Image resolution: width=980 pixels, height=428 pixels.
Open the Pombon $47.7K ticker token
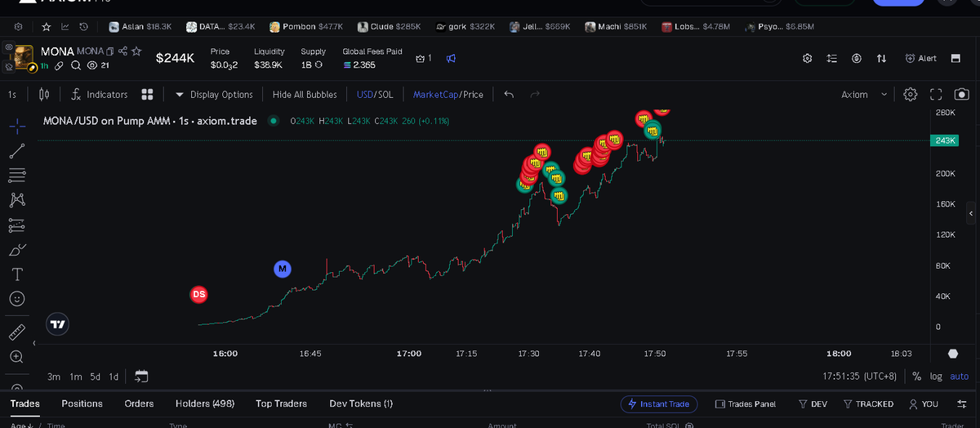(x=306, y=27)
